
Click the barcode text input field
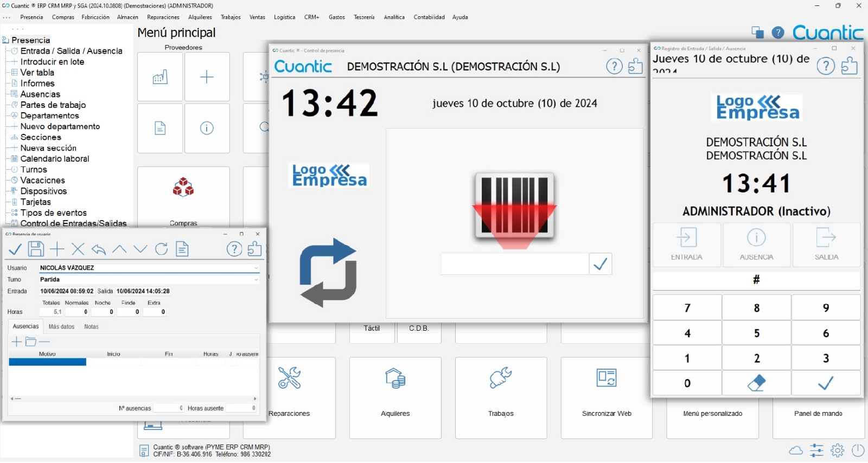point(515,264)
